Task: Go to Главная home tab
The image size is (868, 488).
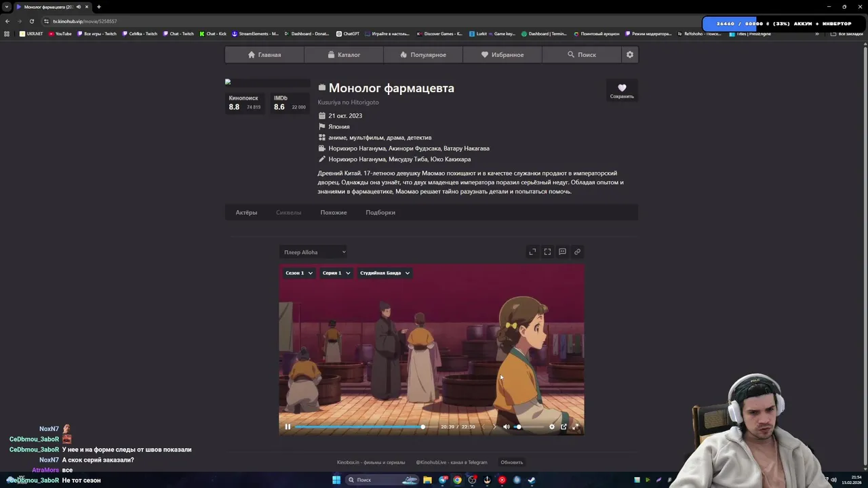Action: [x=264, y=54]
